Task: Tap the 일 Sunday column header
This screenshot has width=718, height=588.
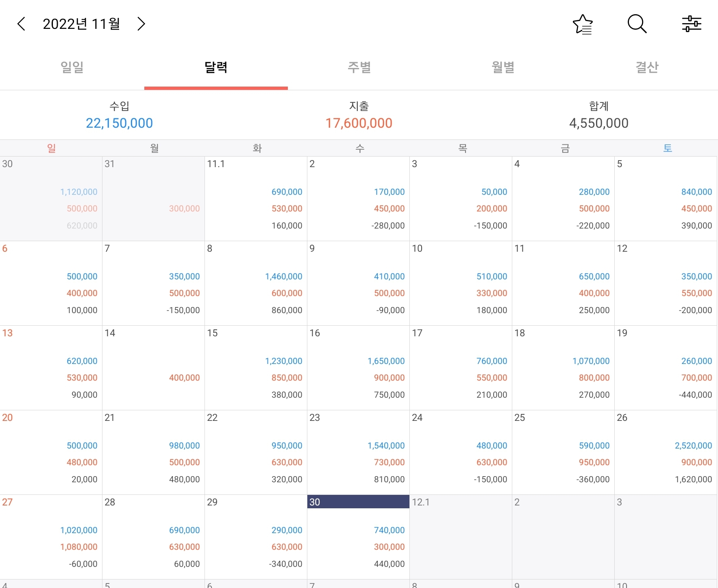Action: coord(51,148)
